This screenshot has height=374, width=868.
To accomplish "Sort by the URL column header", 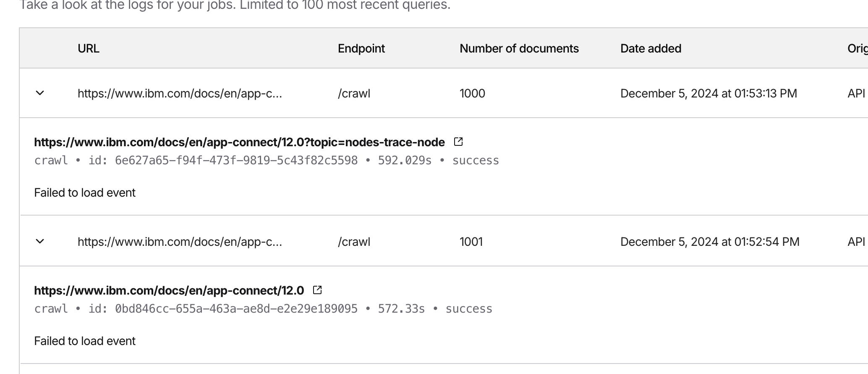I will tap(89, 49).
